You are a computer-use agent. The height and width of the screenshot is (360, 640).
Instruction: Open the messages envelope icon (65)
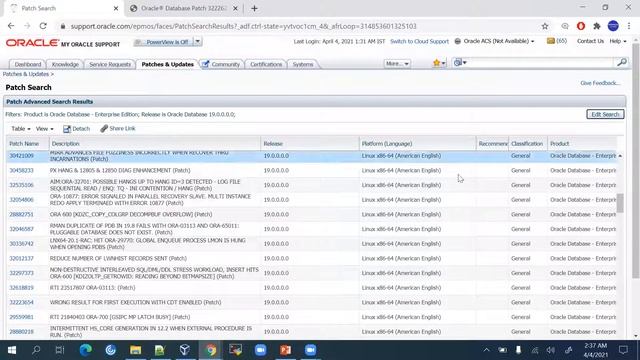[551, 41]
